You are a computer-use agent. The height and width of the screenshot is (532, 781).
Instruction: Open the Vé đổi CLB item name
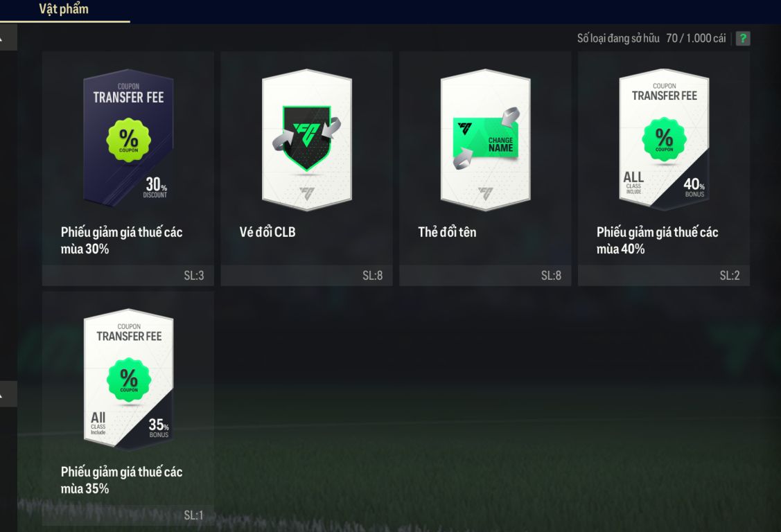tap(267, 232)
